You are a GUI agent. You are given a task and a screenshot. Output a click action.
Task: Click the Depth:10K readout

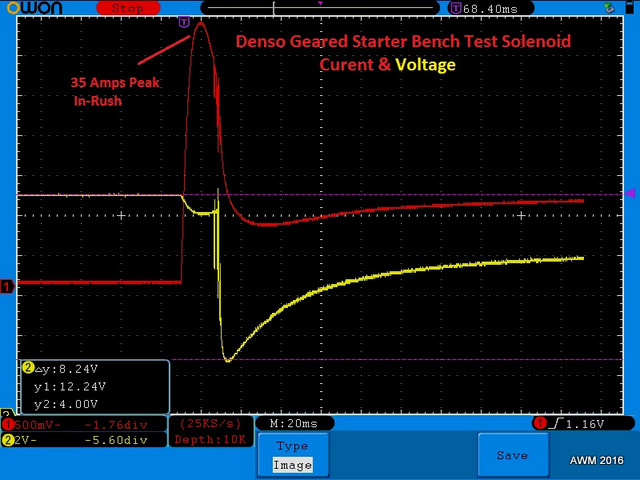(x=211, y=440)
